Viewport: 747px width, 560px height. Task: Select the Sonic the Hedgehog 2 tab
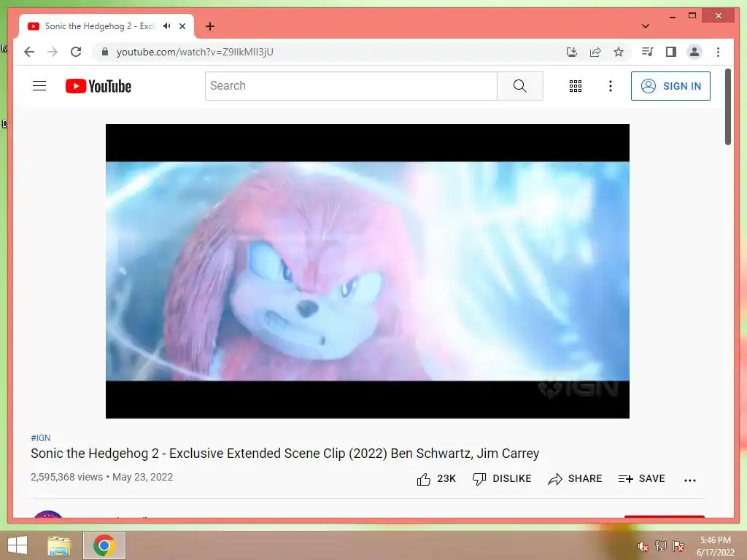pos(99,26)
